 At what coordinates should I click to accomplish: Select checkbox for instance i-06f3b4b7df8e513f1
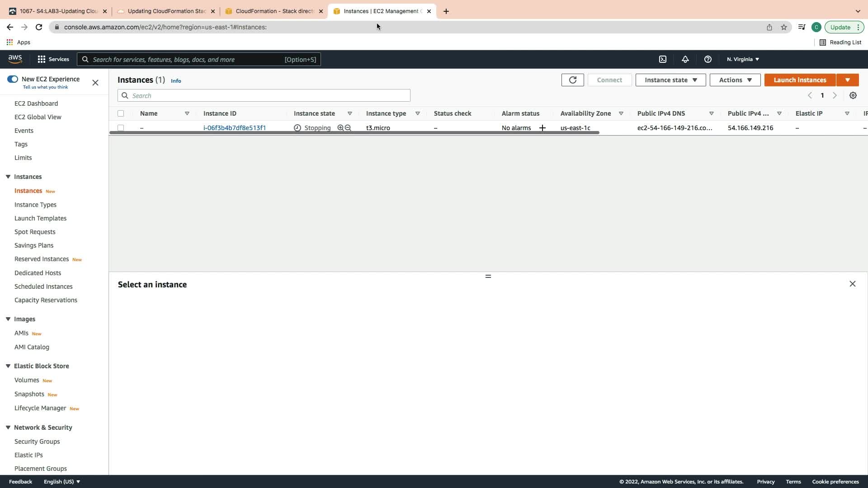pyautogui.click(x=121, y=128)
